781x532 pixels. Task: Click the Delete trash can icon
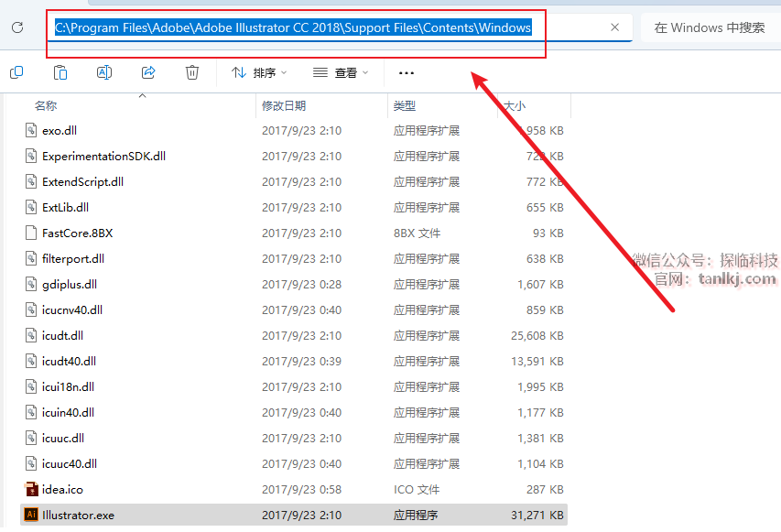pos(192,72)
